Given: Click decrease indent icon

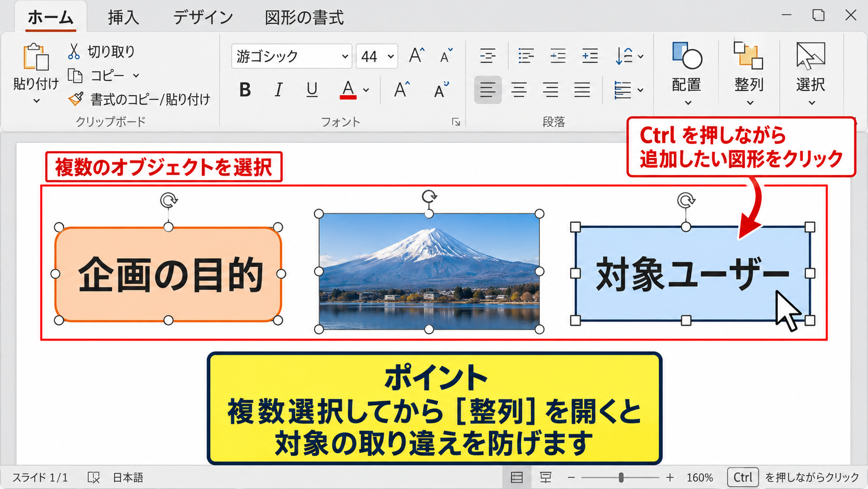Looking at the screenshot, I should pos(558,56).
